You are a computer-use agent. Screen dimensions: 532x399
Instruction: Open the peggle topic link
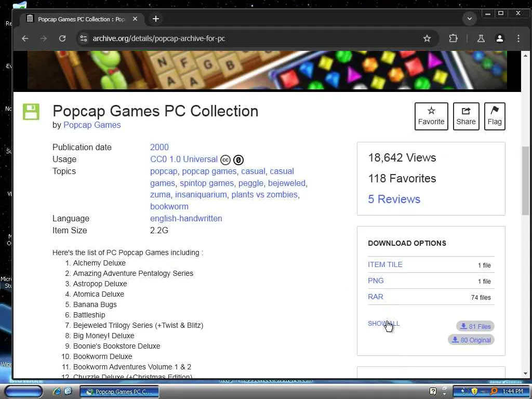251,183
